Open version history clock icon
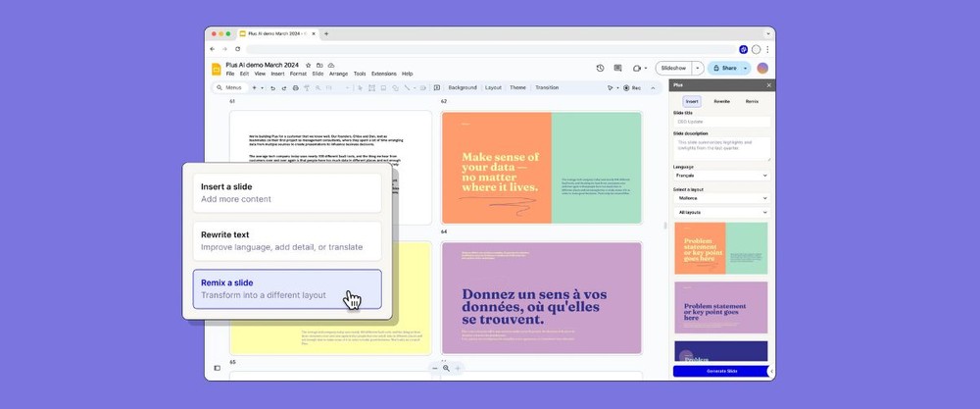Screen dimensions: 980x409 click(x=600, y=69)
